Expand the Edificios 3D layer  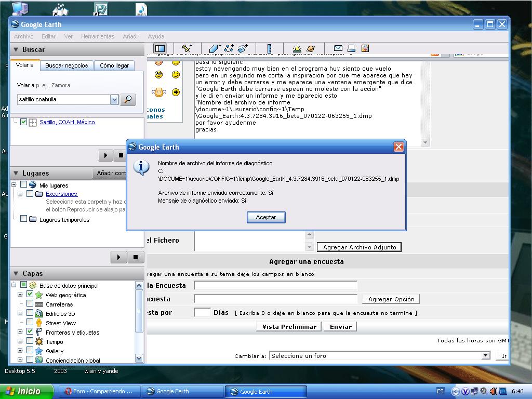click(20, 313)
